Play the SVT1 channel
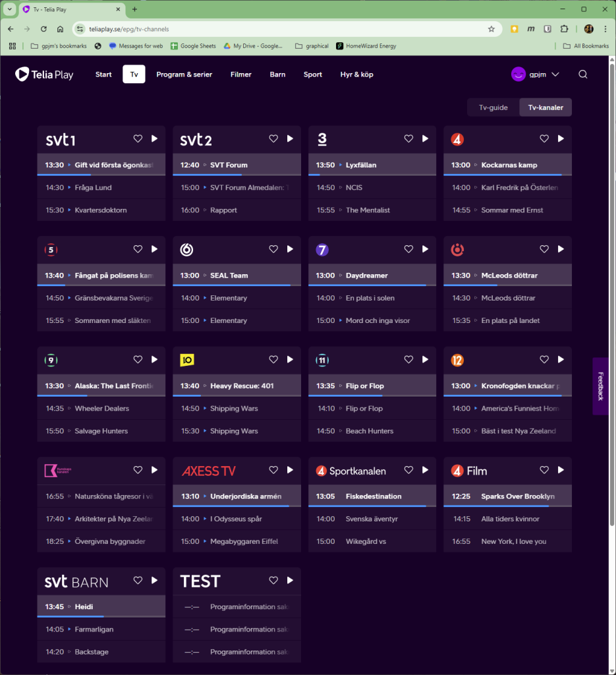Viewport: 616px width, 675px height. tap(154, 138)
